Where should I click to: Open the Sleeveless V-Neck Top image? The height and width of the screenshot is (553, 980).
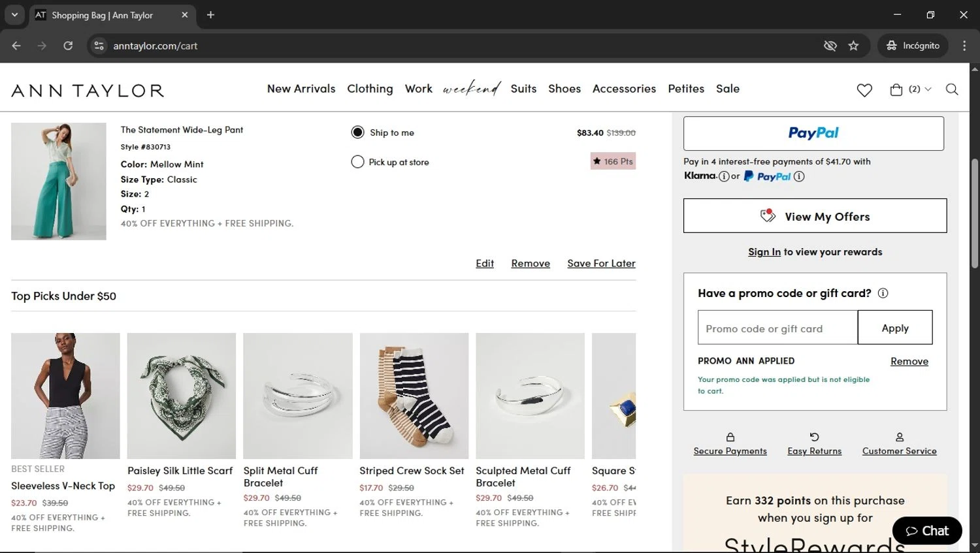[x=65, y=396]
